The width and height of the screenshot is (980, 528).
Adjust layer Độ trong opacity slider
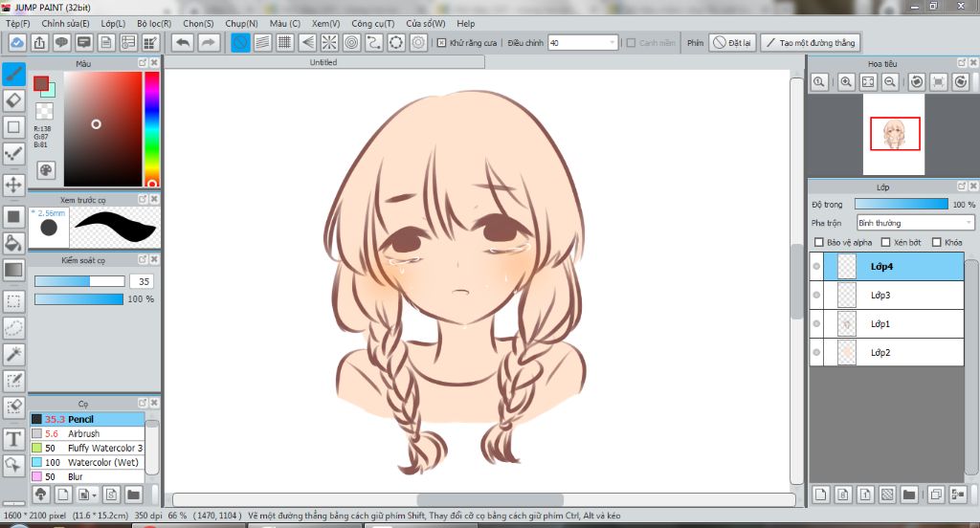[x=902, y=205]
